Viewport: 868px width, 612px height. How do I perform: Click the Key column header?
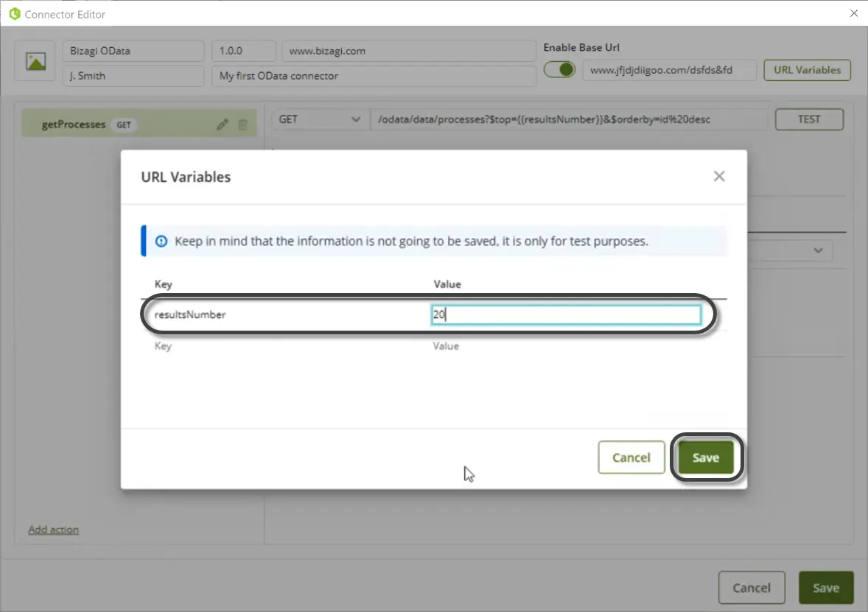tap(164, 284)
